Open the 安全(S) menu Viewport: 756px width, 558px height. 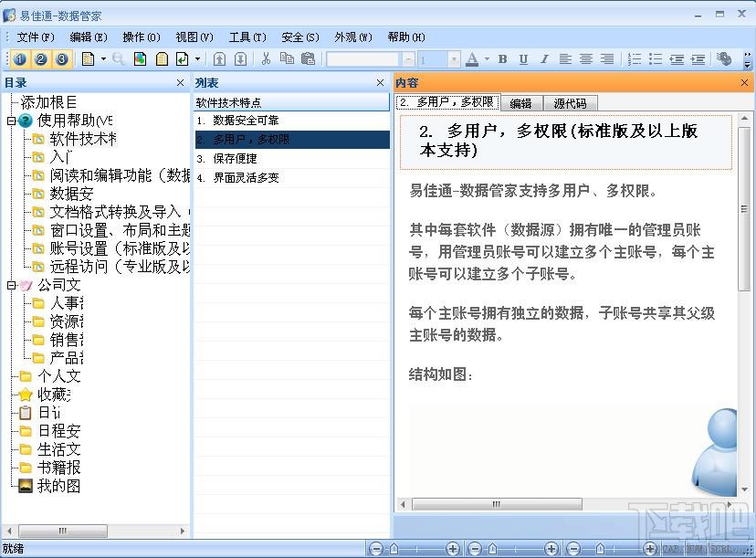pos(300,37)
